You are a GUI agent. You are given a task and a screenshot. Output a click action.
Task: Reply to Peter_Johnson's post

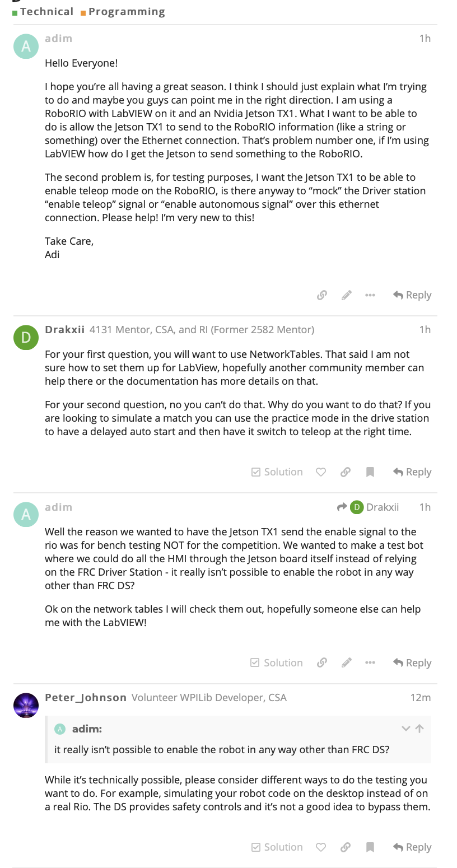pyautogui.click(x=412, y=847)
